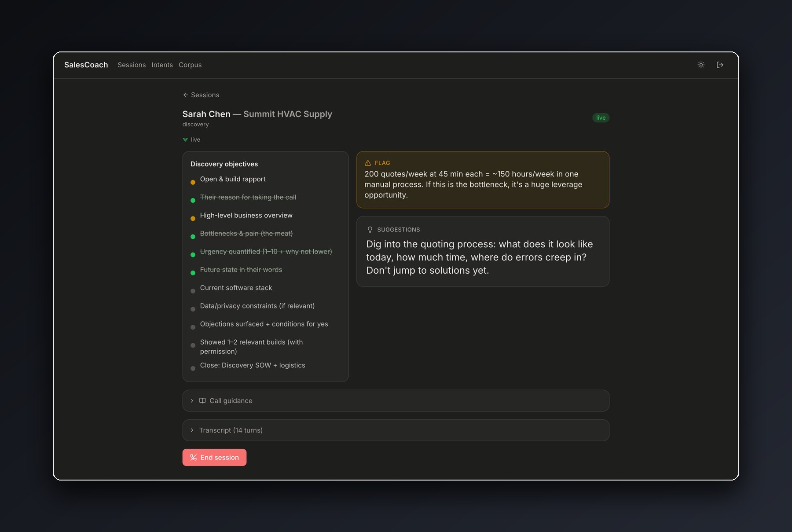Select Close: Discovery SOW + logistics objective

(x=253, y=366)
